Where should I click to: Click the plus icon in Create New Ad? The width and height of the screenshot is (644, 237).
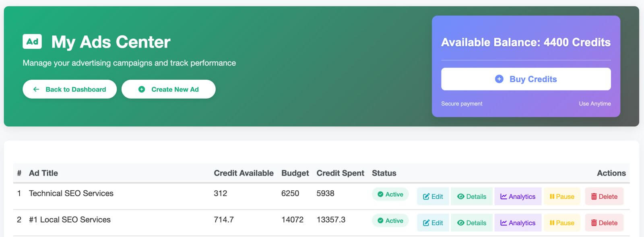(x=142, y=89)
